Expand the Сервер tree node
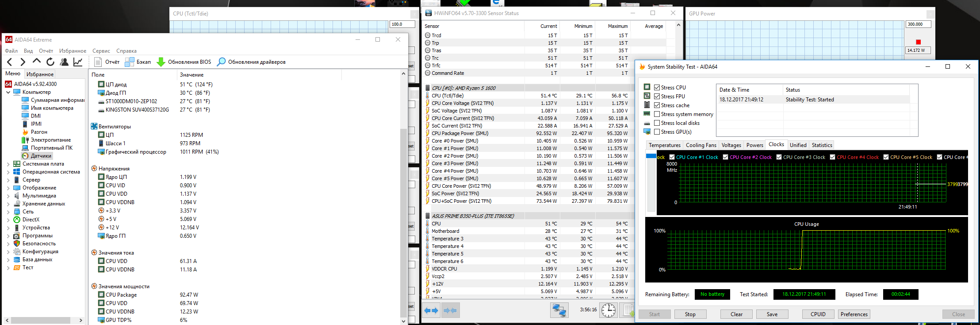The image size is (980, 325). (x=8, y=180)
